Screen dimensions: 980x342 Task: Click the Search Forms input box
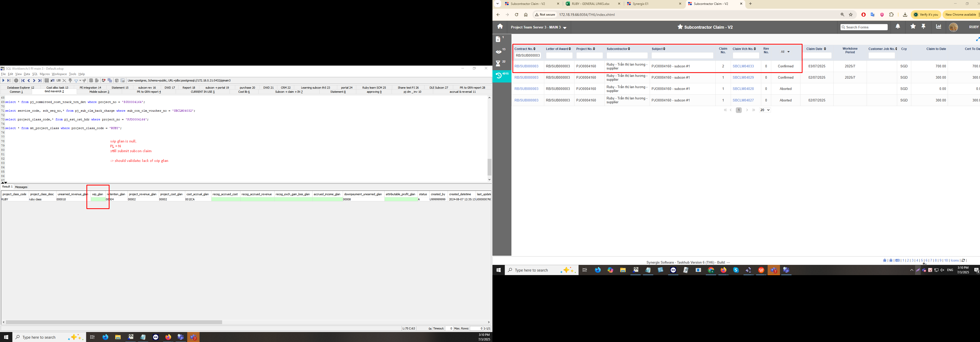[x=864, y=27]
